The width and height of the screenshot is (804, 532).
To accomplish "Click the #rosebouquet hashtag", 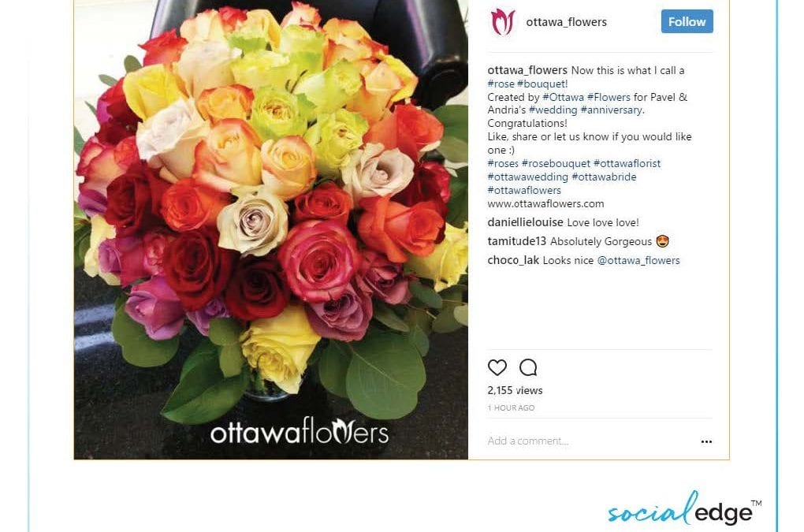I will [556, 163].
